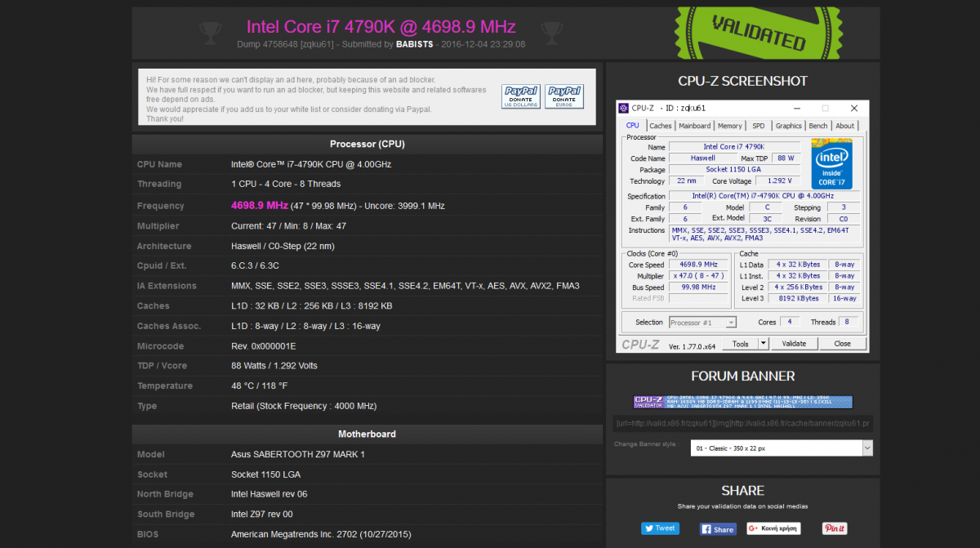Open the submitter BABISTS profile link
This screenshot has height=548, width=980.
pos(415,44)
